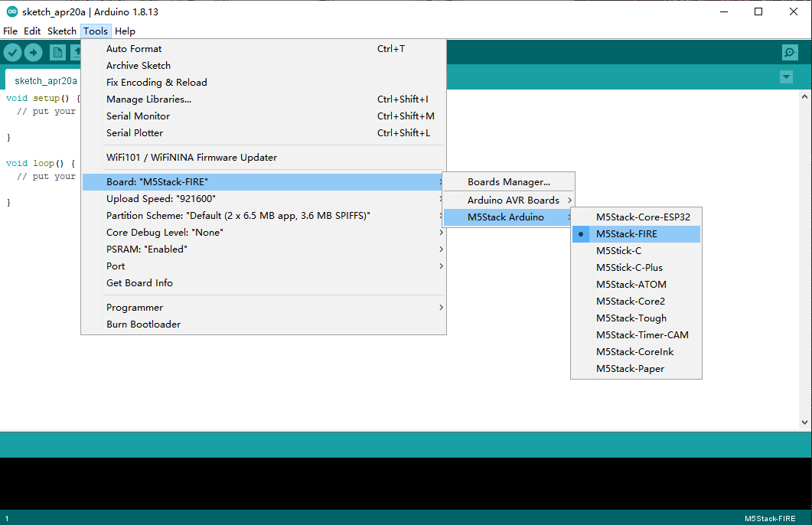Open the tab options dropdown arrow
The image size is (812, 525).
786,77
